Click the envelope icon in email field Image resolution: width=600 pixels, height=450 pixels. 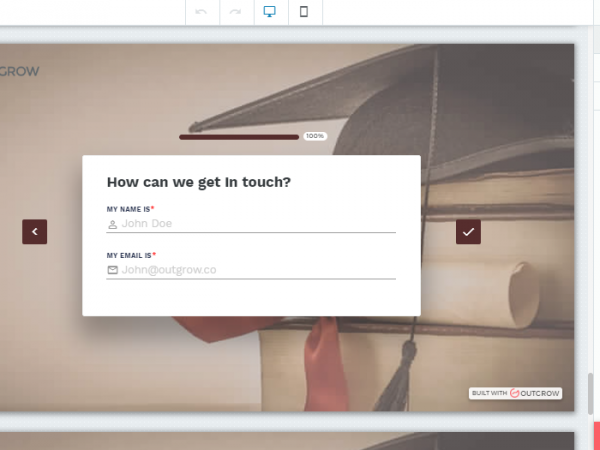113,270
